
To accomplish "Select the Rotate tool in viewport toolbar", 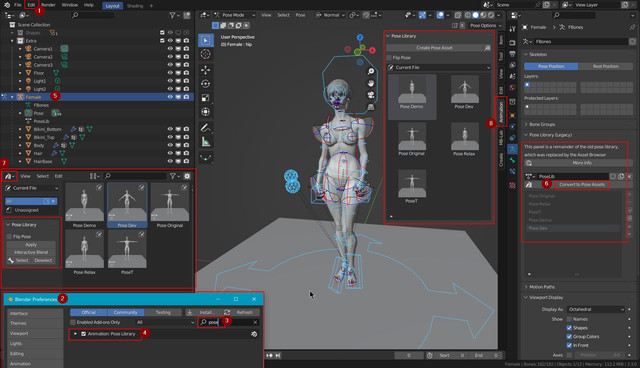I will coord(206,84).
